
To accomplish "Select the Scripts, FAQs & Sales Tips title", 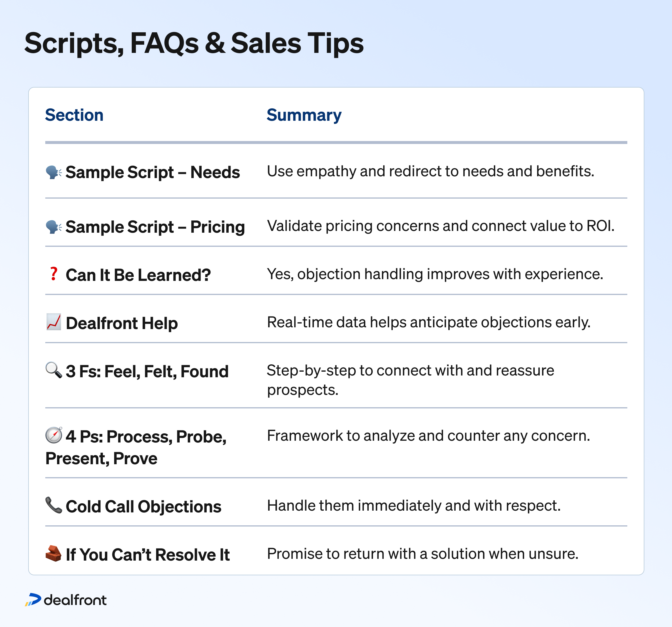I will point(194,43).
